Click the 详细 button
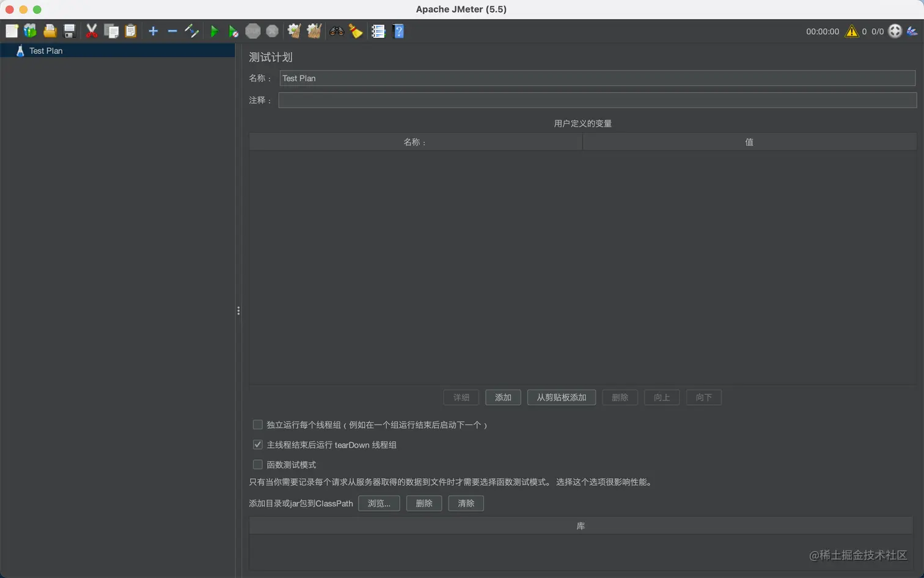This screenshot has height=578, width=924. click(461, 398)
